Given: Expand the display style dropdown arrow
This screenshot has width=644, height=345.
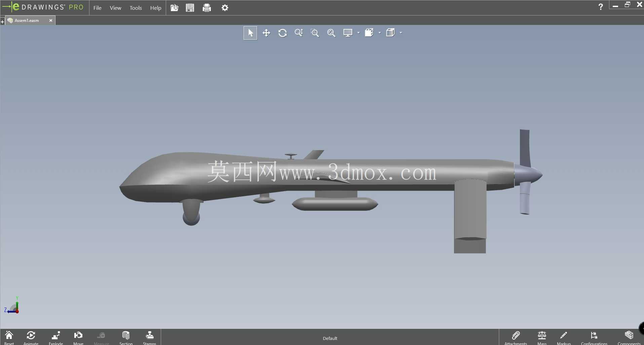Looking at the screenshot, I should coord(401,33).
